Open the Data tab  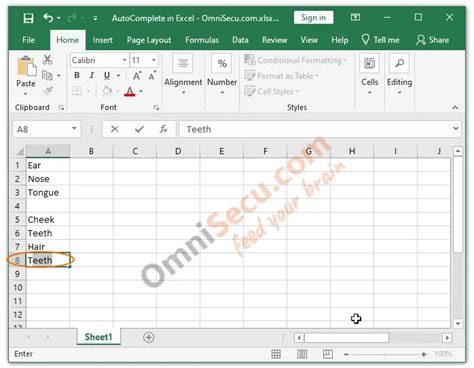tap(240, 40)
